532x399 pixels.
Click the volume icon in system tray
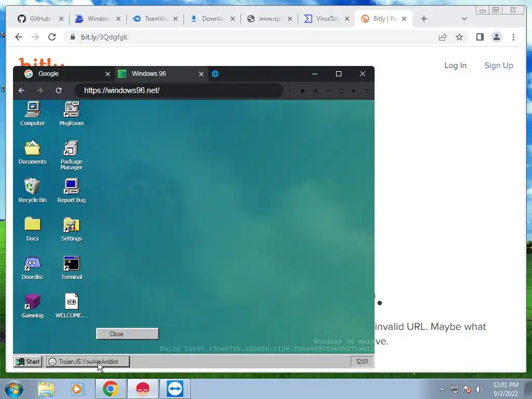coord(479,389)
